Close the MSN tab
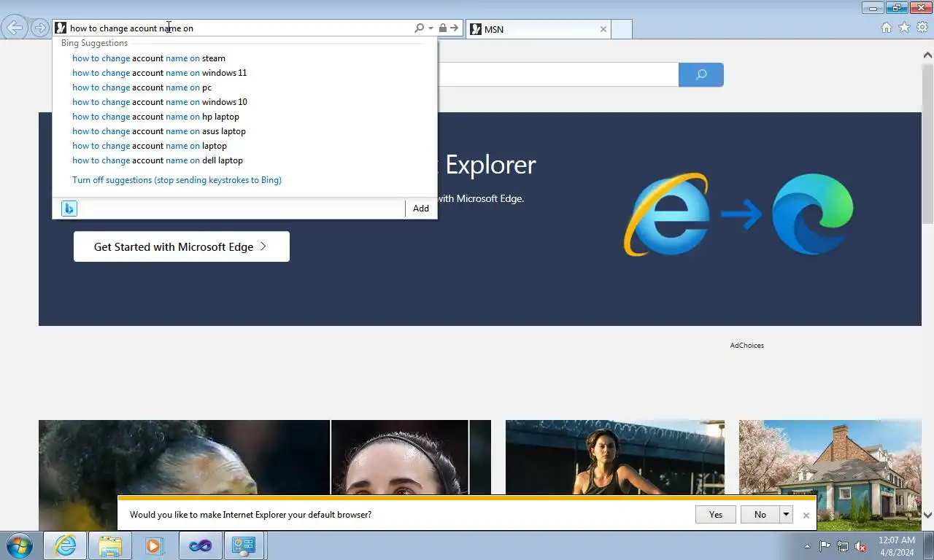The height and width of the screenshot is (560, 934). click(x=603, y=29)
